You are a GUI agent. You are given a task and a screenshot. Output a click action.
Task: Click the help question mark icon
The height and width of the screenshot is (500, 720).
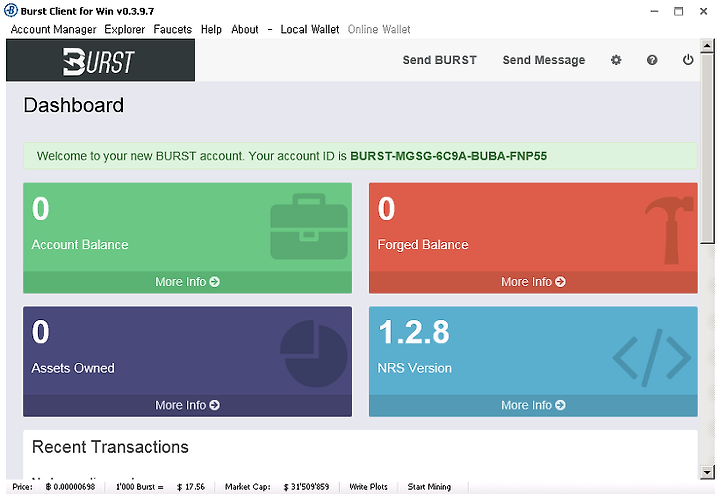click(x=652, y=60)
